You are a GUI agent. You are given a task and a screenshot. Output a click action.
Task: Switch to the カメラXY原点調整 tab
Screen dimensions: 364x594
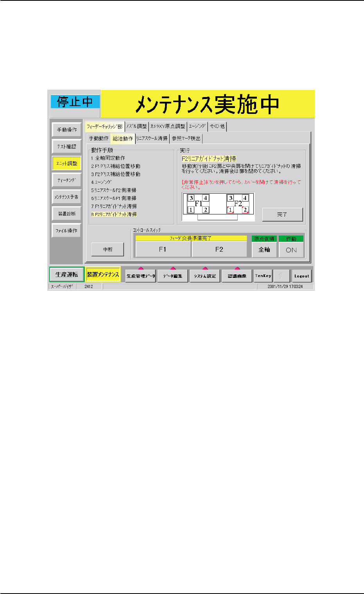[168, 126]
